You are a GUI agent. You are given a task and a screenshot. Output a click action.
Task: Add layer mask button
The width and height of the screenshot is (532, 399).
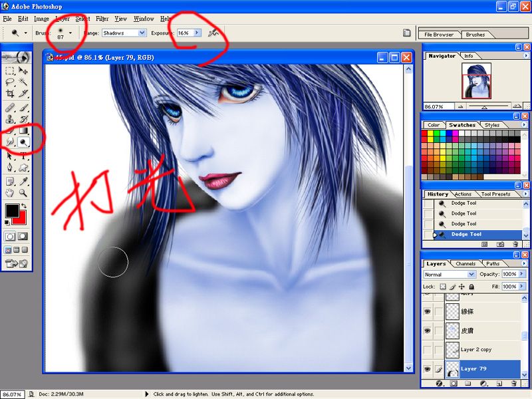[x=454, y=384]
